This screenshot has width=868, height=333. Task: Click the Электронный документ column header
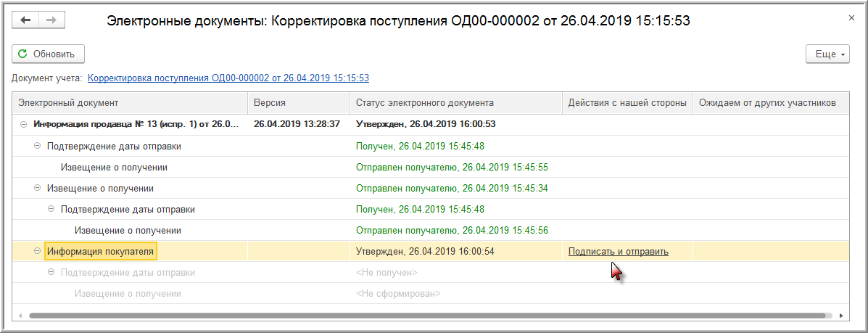point(68,103)
